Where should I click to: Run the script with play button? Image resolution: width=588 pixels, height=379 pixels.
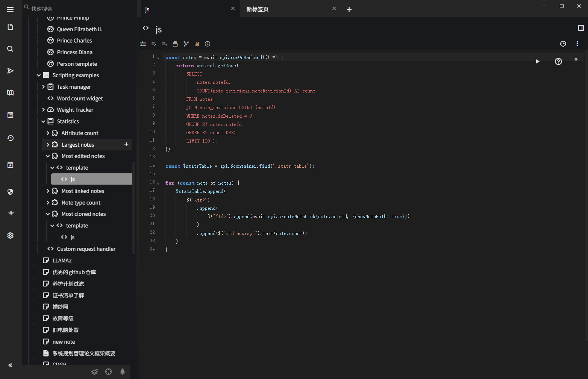click(537, 62)
